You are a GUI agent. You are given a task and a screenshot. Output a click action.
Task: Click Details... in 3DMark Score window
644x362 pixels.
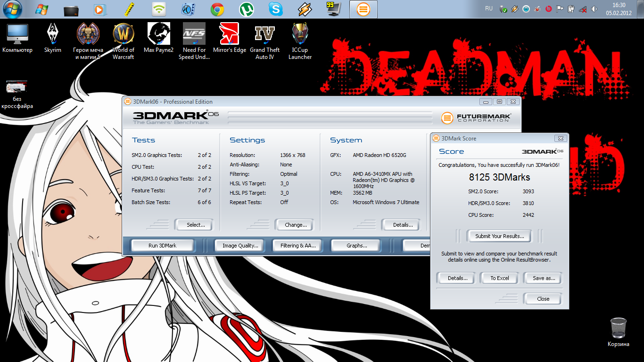coord(456,278)
